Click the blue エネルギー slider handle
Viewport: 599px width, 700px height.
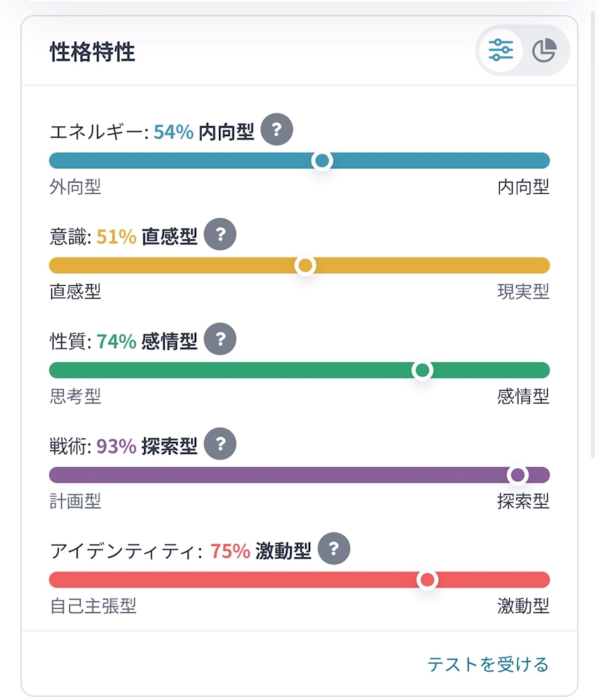click(322, 160)
